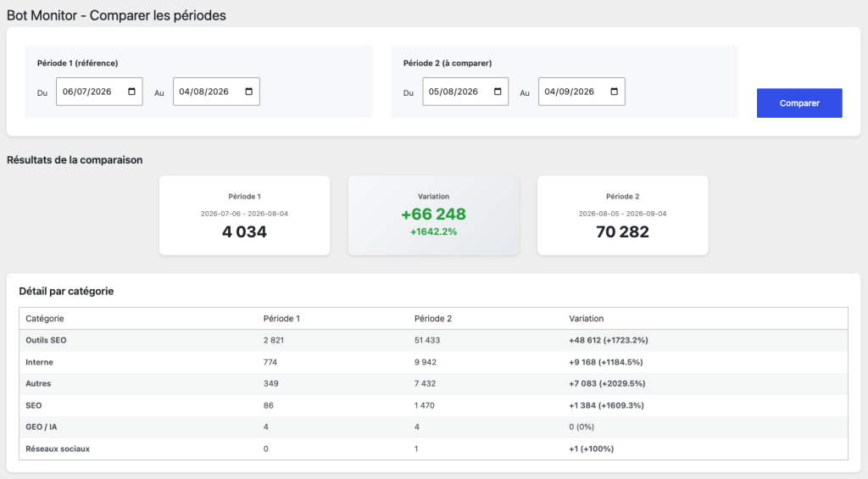This screenshot has width=868, height=479.
Task: Click the Période 2 (à comparer) label
Action: click(x=448, y=63)
